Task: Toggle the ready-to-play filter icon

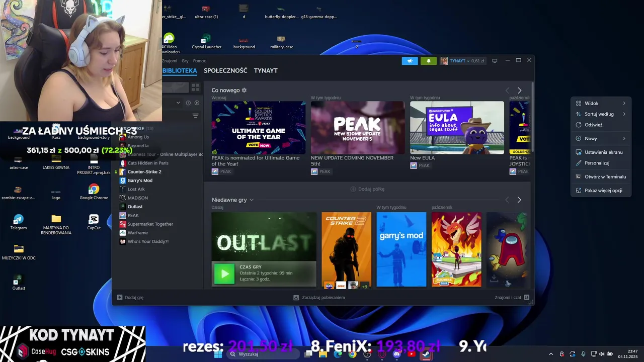Action: pos(197,103)
